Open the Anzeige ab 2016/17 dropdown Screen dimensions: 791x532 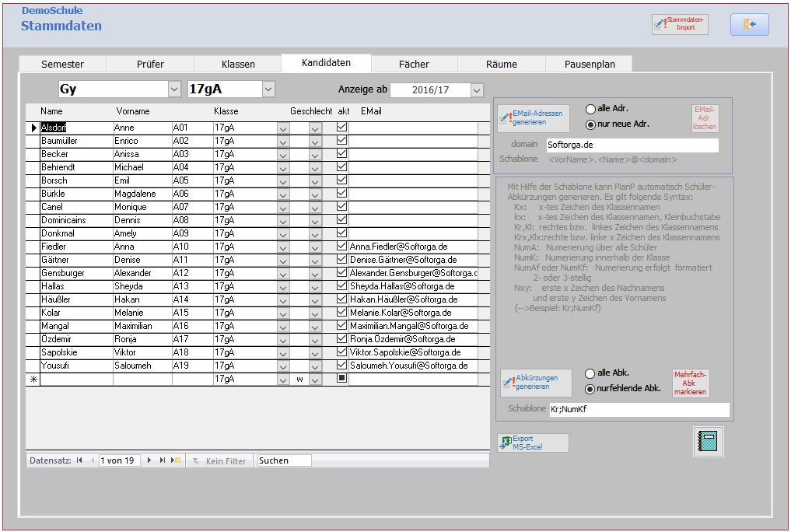point(477,90)
